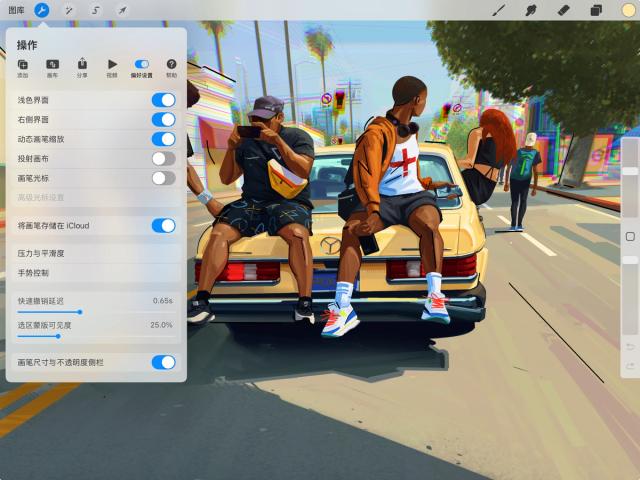Toggle 画笔尺寸与不透明度侧栏 switch

pyautogui.click(x=164, y=362)
